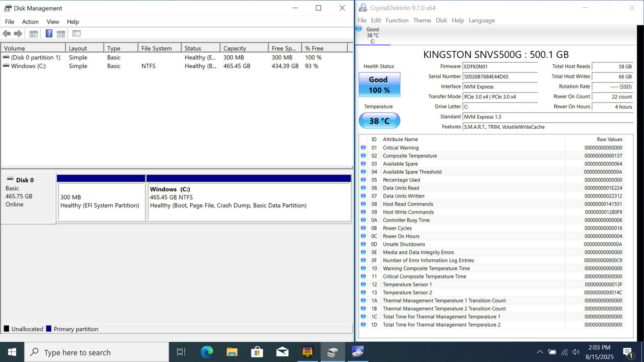Click the blue status orb for Critical Warning
This screenshot has width=644, height=362.
[x=363, y=148]
